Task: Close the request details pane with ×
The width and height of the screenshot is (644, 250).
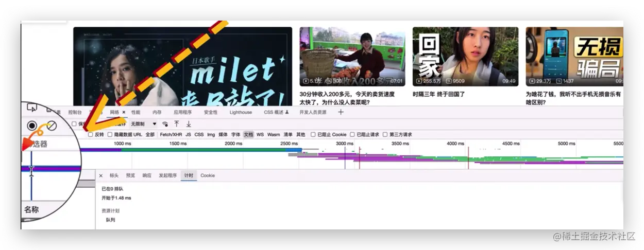Action: click(101, 175)
